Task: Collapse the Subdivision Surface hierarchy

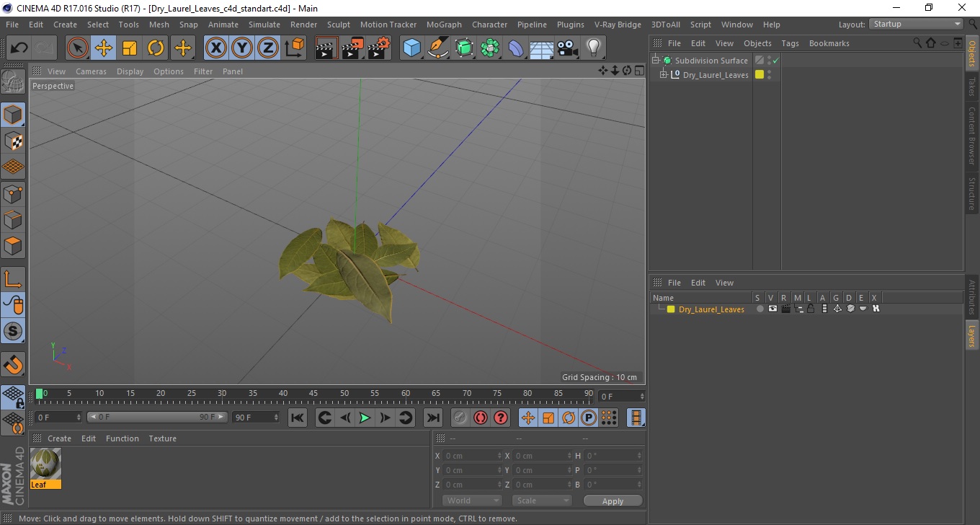Action: pos(656,61)
